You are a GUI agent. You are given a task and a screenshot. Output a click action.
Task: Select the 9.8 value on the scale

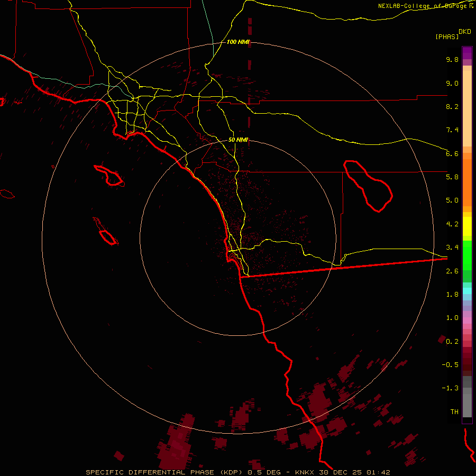(x=452, y=59)
